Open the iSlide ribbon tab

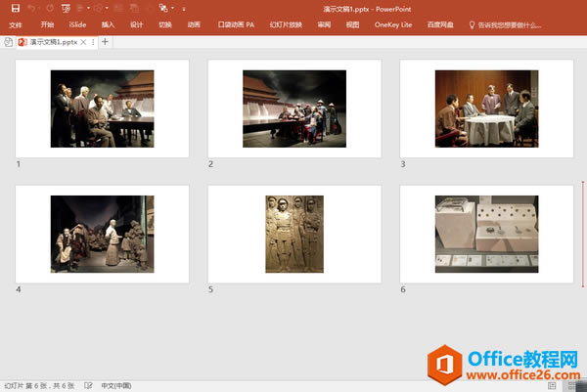tap(77, 24)
